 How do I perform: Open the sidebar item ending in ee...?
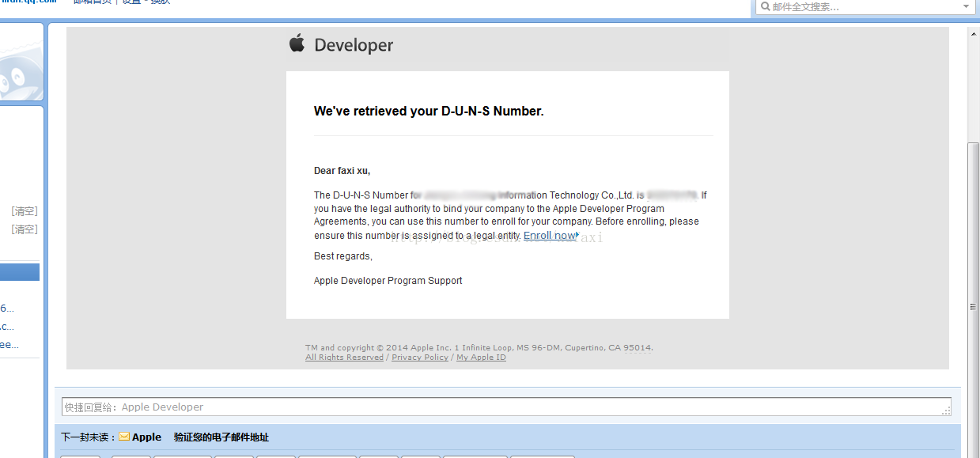(x=9, y=345)
